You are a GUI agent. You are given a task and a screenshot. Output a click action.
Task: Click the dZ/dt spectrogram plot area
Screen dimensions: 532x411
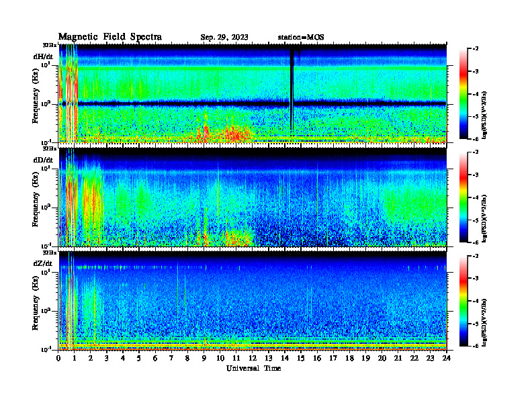tap(253, 301)
